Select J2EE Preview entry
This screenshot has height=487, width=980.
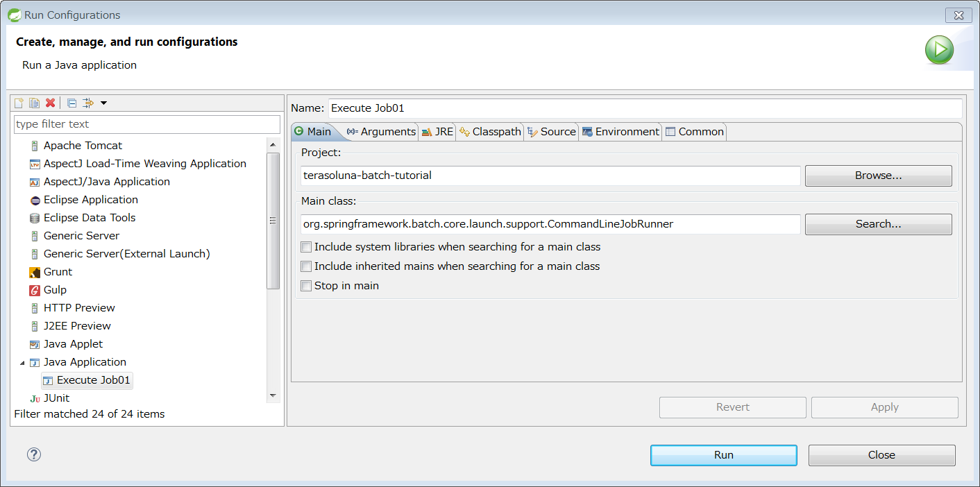tap(77, 326)
